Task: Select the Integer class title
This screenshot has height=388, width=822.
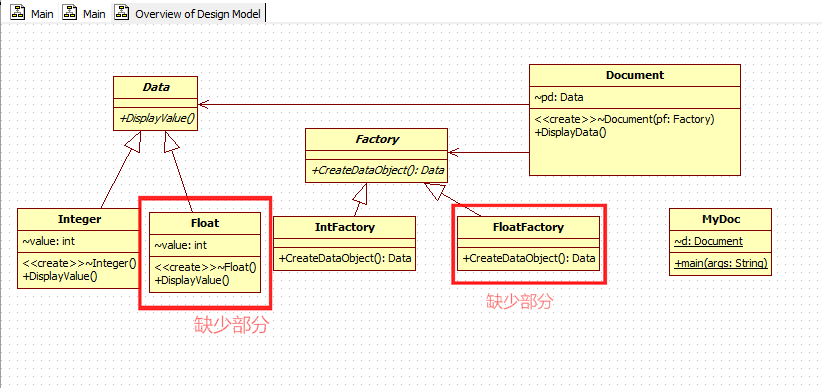Action: pos(80,219)
